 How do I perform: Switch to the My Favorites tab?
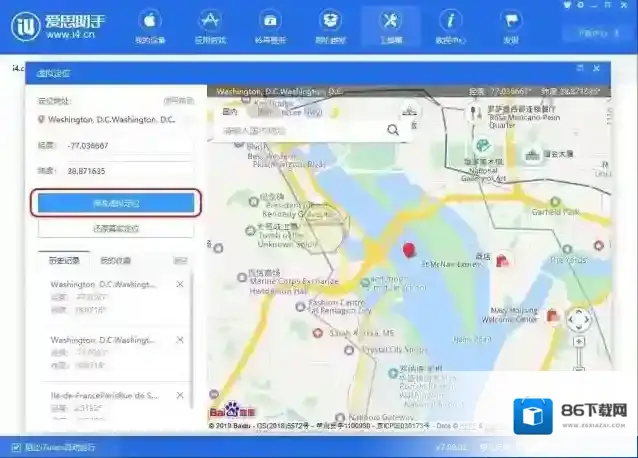tap(114, 260)
